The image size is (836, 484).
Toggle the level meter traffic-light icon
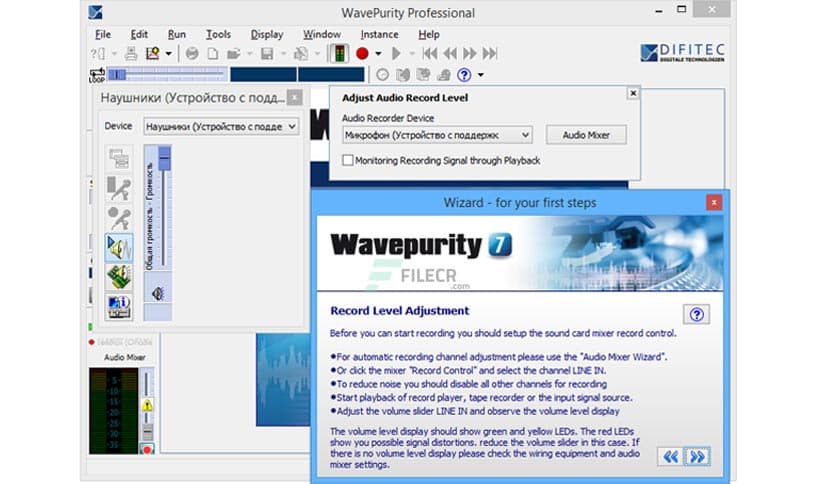click(339, 53)
